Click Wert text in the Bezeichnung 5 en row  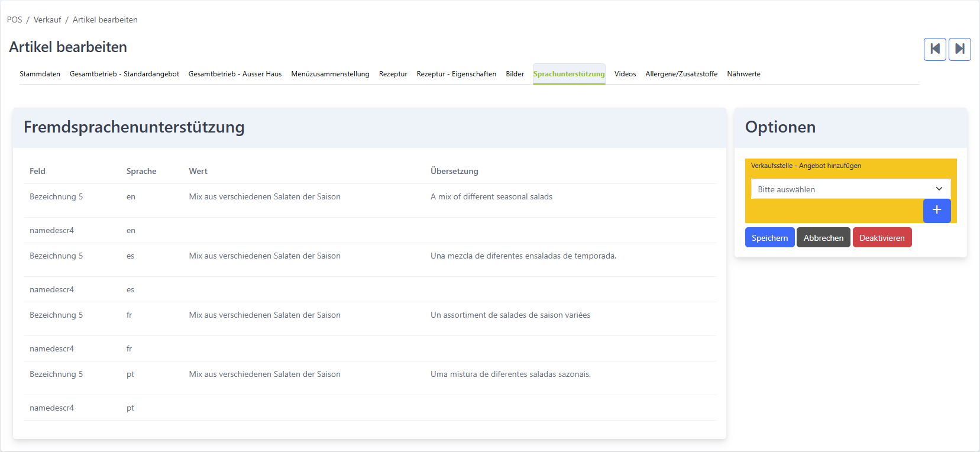pyautogui.click(x=265, y=196)
